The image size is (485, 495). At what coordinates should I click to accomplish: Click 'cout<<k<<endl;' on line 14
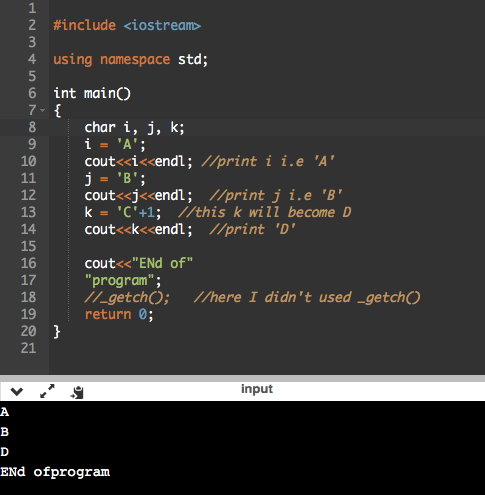point(138,229)
